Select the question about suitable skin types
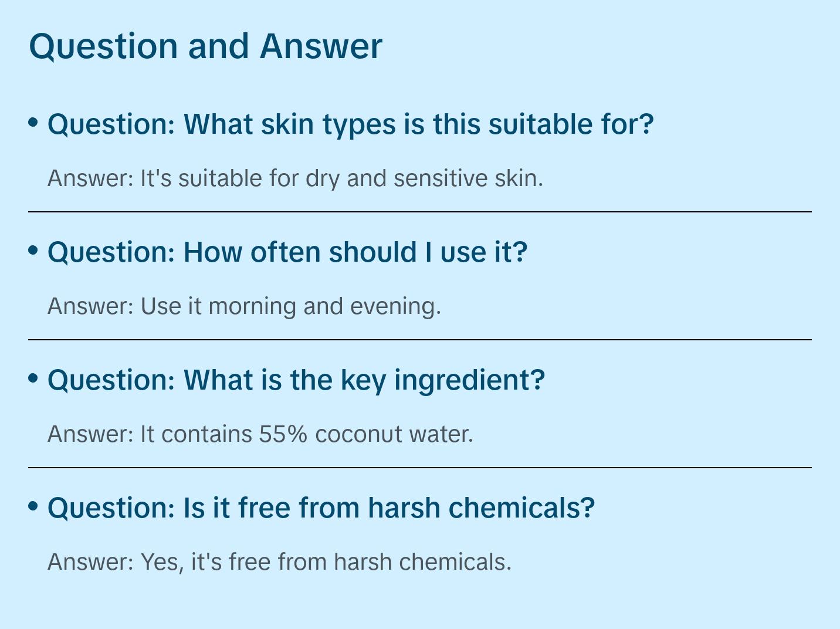Screen dimensions: 840x629 (350, 124)
